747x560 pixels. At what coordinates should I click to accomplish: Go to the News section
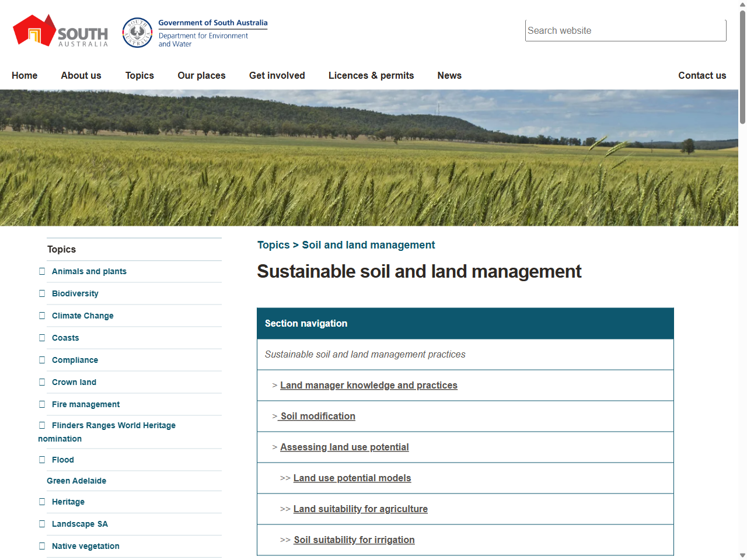pyautogui.click(x=449, y=75)
